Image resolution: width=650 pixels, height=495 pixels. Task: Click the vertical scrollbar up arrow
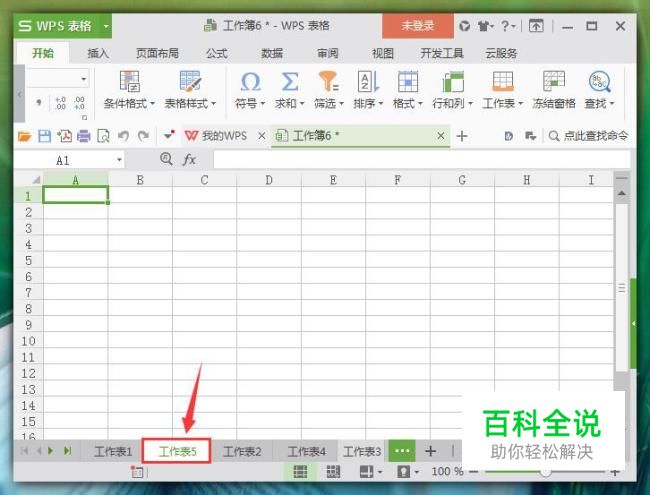point(621,193)
